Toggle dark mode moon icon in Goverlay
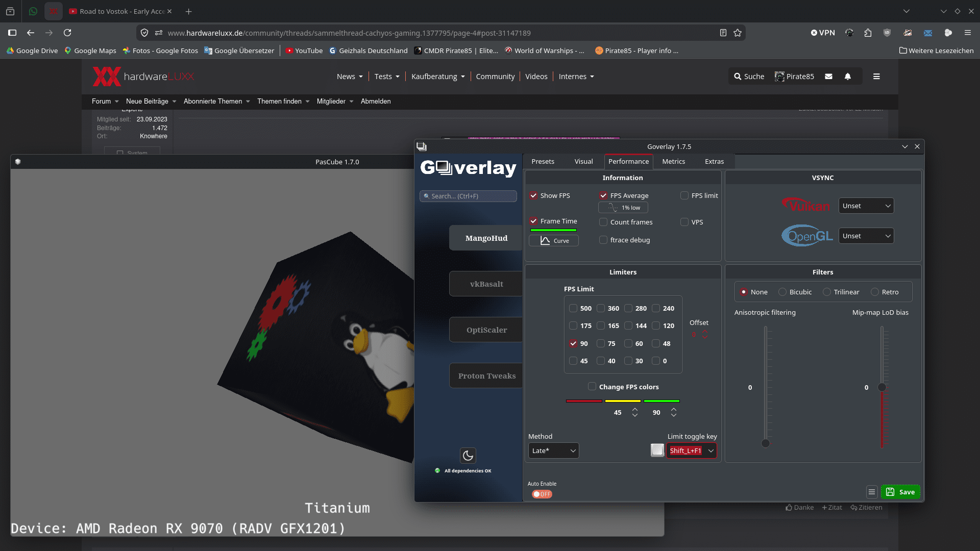 (468, 456)
